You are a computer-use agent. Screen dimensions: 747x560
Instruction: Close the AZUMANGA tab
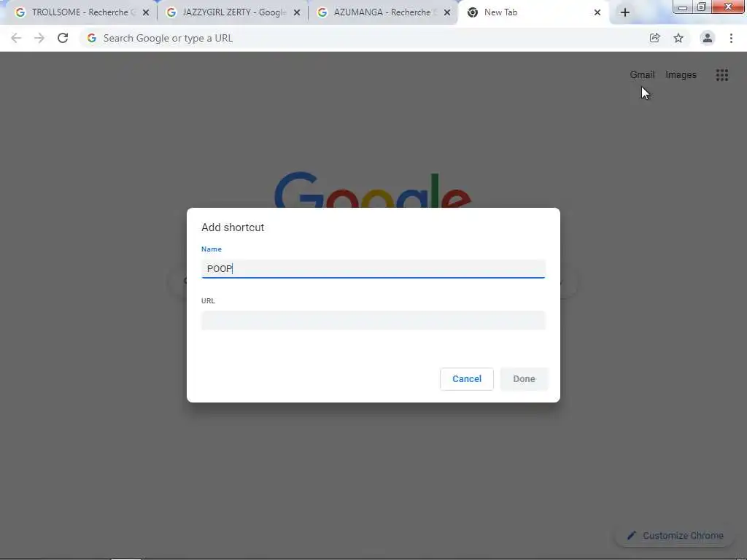pos(447,12)
